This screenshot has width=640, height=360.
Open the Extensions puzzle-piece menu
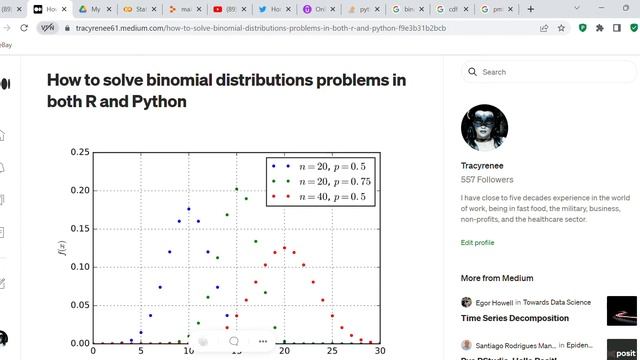[600, 28]
